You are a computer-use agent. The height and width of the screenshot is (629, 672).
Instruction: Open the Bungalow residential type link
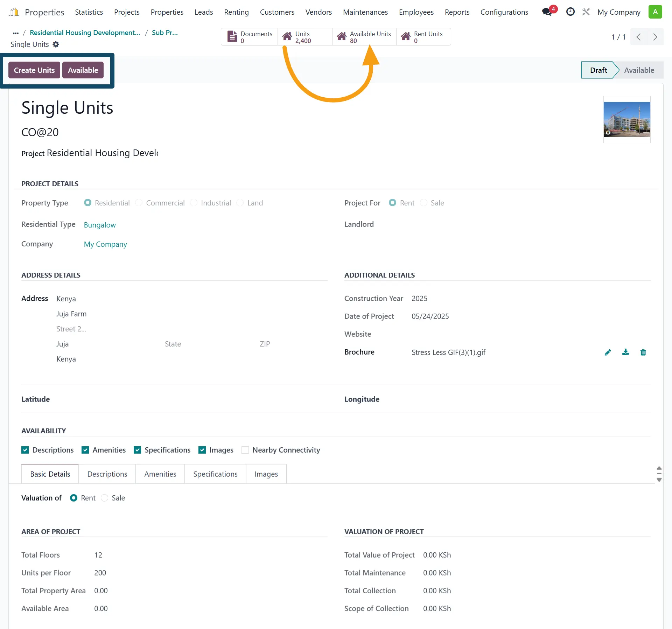[x=100, y=225]
